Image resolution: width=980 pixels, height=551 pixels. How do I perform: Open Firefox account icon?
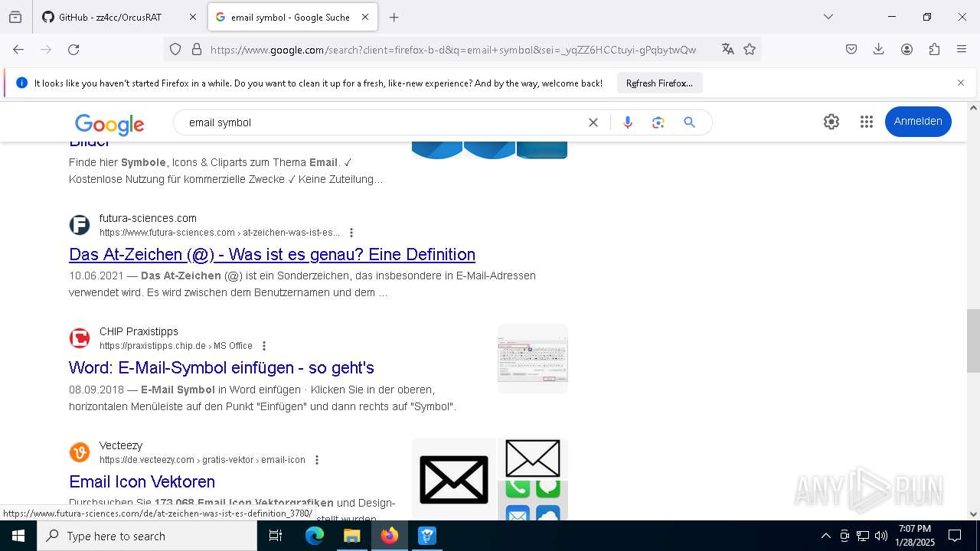pos(906,49)
